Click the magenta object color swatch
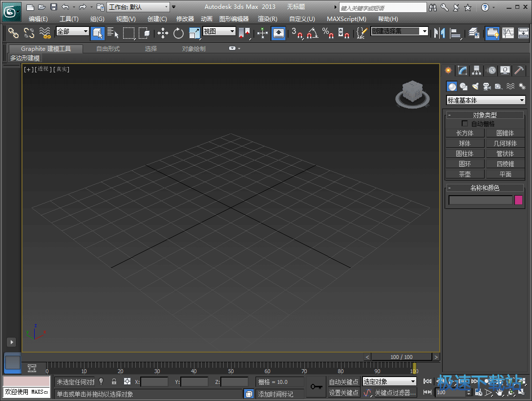Screen dimensions: 532x401 pos(518,200)
